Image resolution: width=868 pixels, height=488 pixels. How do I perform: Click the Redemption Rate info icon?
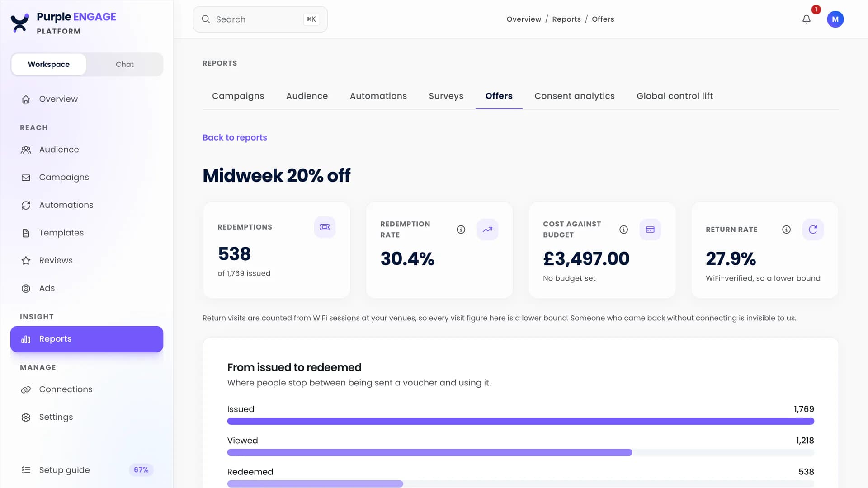tap(461, 230)
